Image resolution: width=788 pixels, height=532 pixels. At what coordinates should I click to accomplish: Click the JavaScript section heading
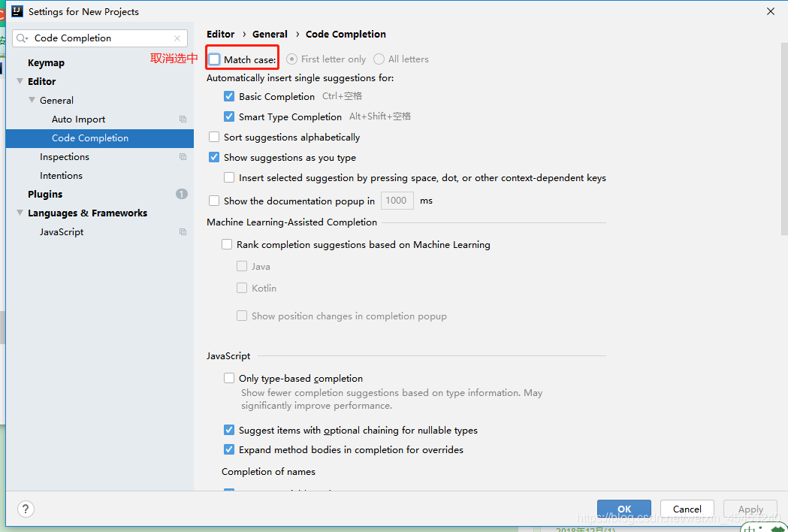(228, 356)
